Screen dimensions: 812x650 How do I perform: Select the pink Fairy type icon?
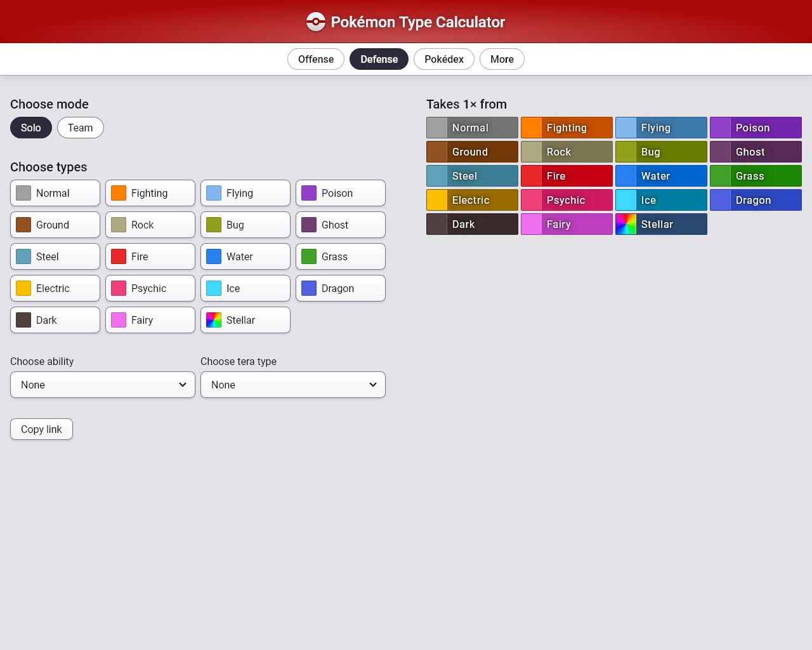pyautogui.click(x=119, y=320)
